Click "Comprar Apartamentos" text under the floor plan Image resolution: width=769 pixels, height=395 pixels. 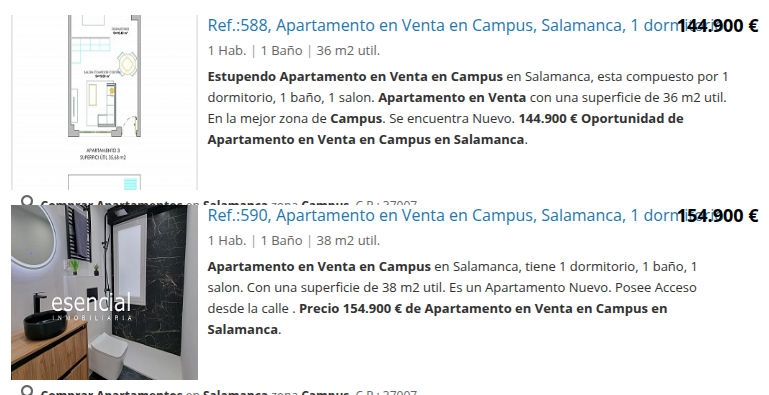(111, 203)
